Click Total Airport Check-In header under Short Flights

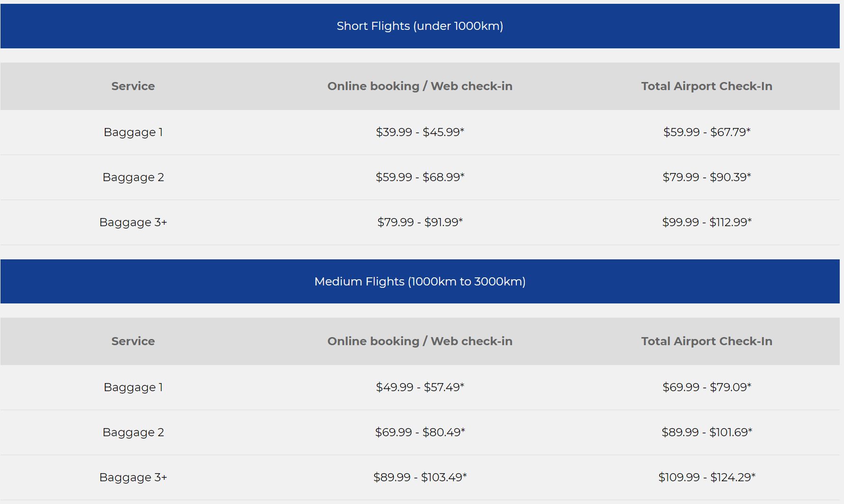[706, 86]
